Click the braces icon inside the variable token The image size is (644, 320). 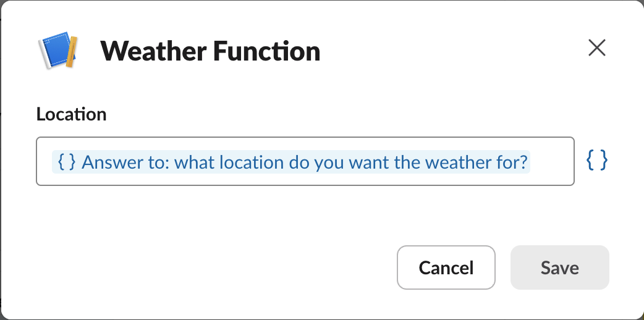click(x=66, y=162)
